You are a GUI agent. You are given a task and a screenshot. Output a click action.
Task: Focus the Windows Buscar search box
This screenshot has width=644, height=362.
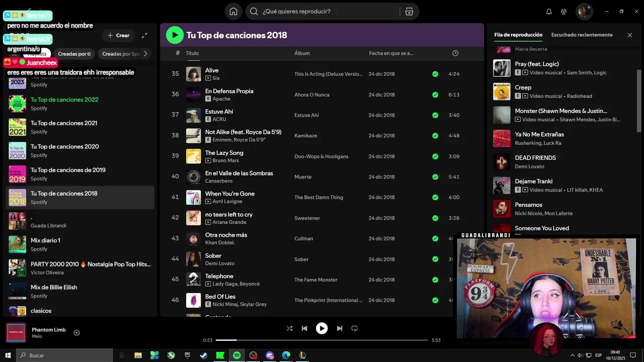point(64,355)
